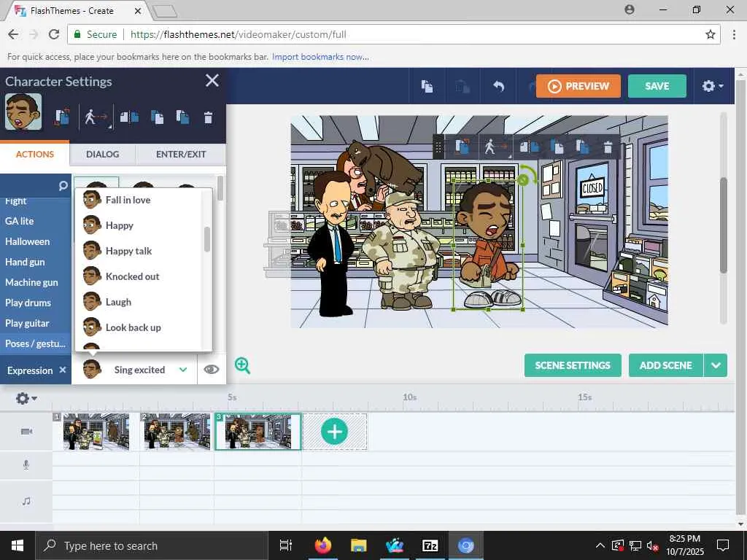Grab the dotted handle of the floating toolbar
The image size is (747, 560).
click(x=438, y=147)
